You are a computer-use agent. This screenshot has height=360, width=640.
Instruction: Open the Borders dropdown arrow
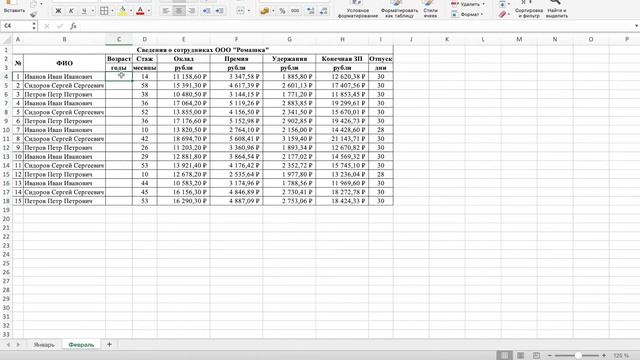coord(112,11)
